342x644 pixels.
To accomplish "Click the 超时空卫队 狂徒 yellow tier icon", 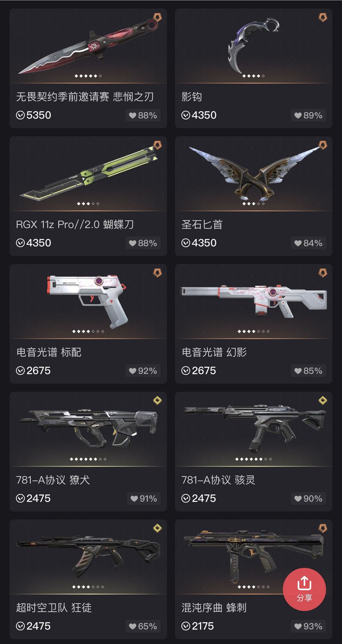I will (157, 528).
